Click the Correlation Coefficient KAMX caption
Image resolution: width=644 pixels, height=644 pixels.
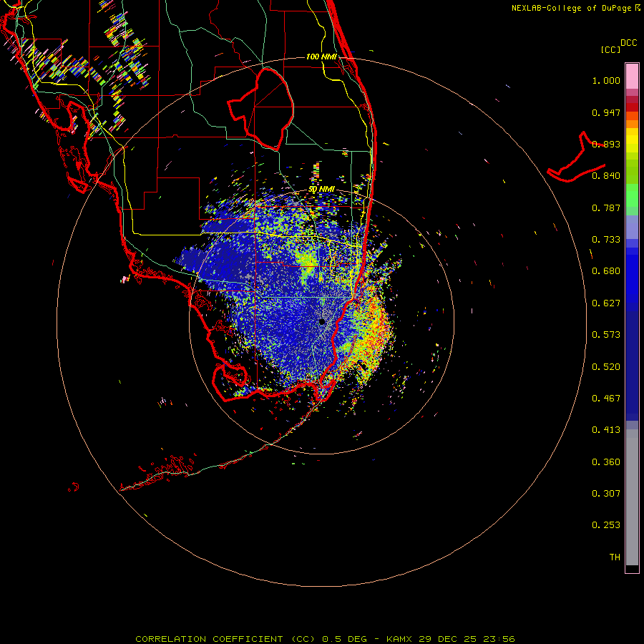click(x=325, y=639)
